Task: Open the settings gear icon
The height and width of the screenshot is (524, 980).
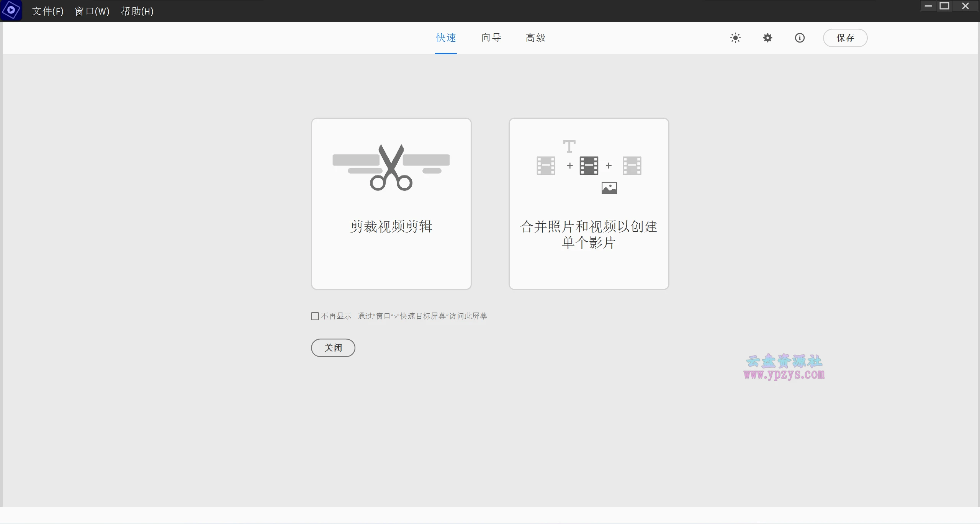Action: point(767,38)
